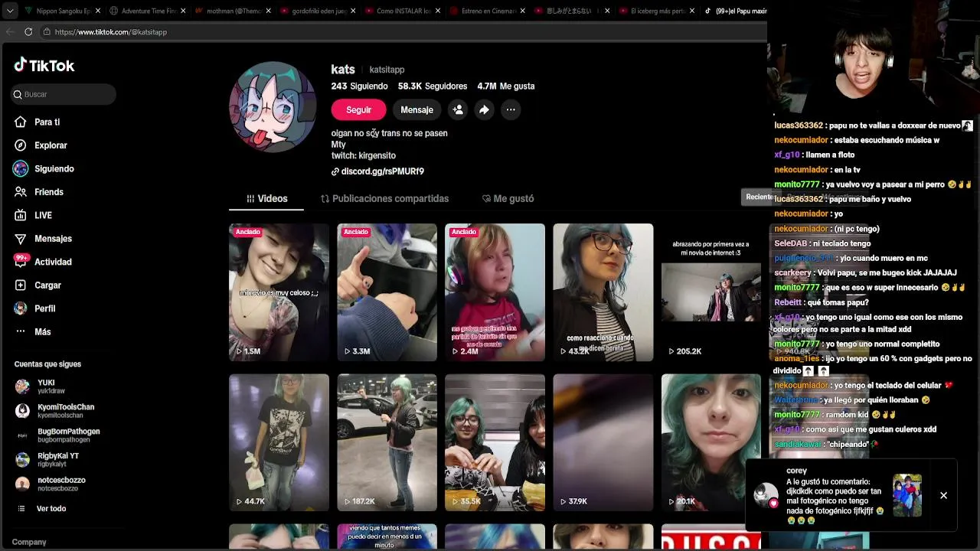Select the Me gustó tab
Viewport: 980px width, 551px height.
[508, 199]
